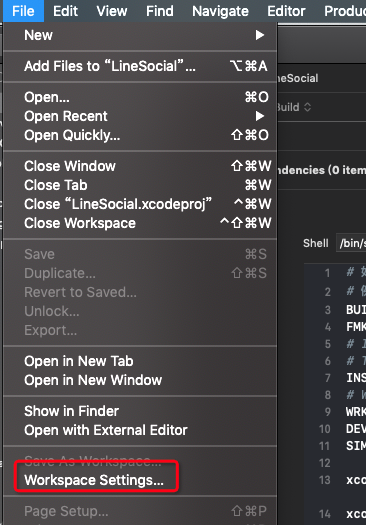Viewport: 366px width, 525px height.
Task: Click the Shell path input field
Action: [x=351, y=243]
